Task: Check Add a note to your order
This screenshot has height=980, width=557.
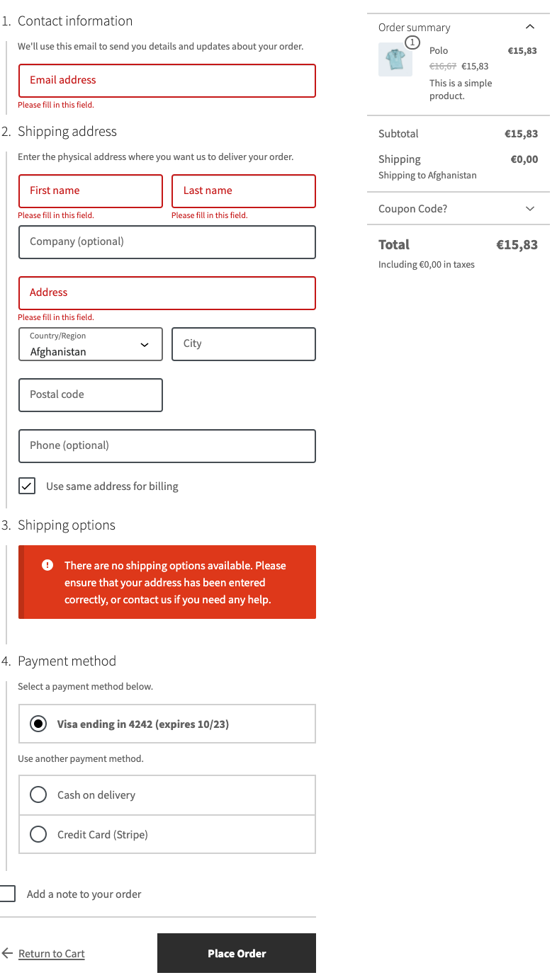Action: coord(7,894)
